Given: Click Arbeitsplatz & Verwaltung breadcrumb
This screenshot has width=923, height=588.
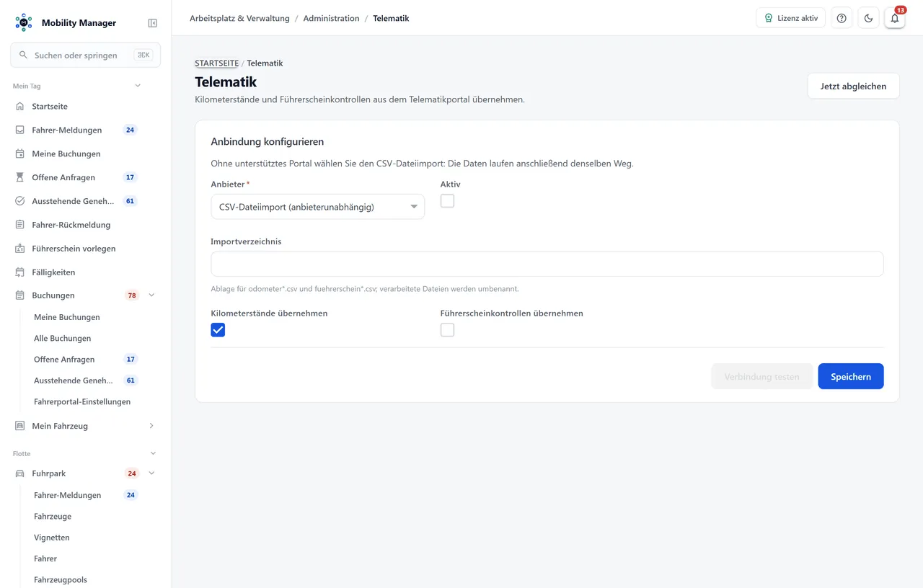Looking at the screenshot, I should tap(239, 18).
